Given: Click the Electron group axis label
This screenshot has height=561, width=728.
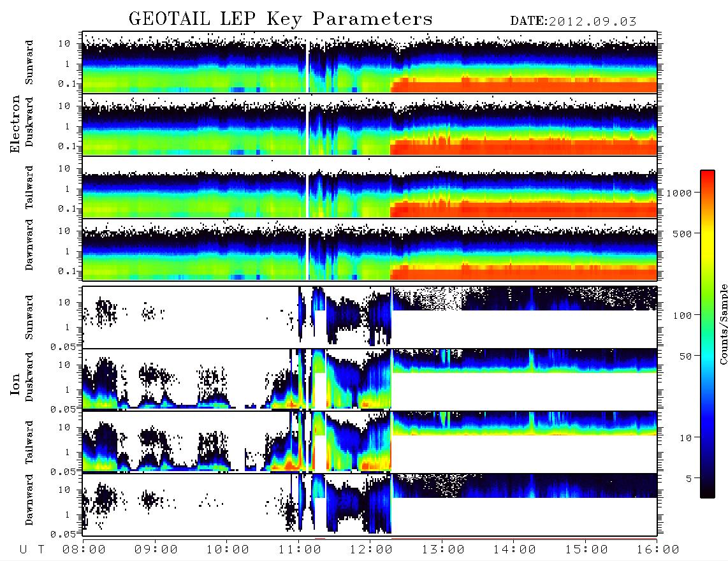Looking at the screenshot, I should [15, 124].
